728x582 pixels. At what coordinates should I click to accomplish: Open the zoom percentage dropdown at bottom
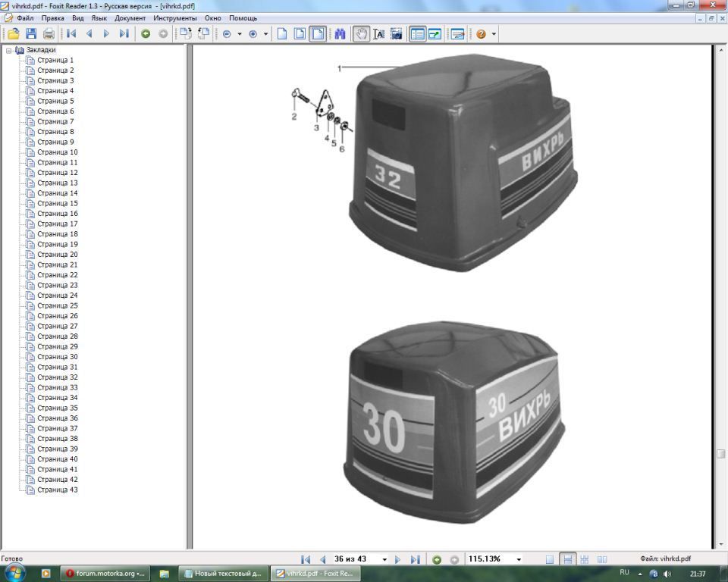(x=519, y=559)
